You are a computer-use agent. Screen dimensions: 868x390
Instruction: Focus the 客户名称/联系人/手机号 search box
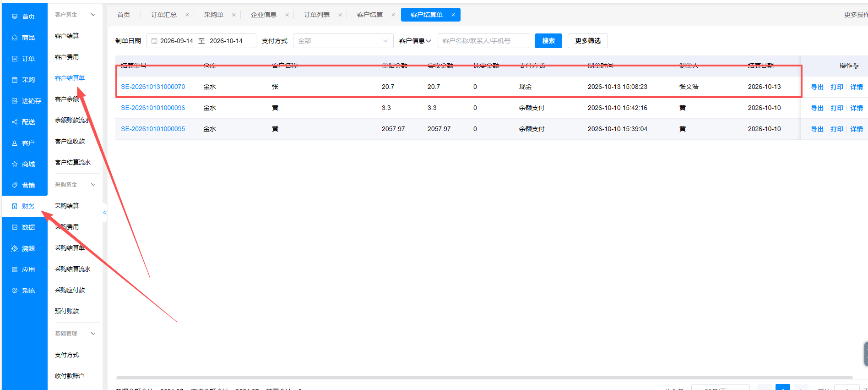tap(483, 41)
